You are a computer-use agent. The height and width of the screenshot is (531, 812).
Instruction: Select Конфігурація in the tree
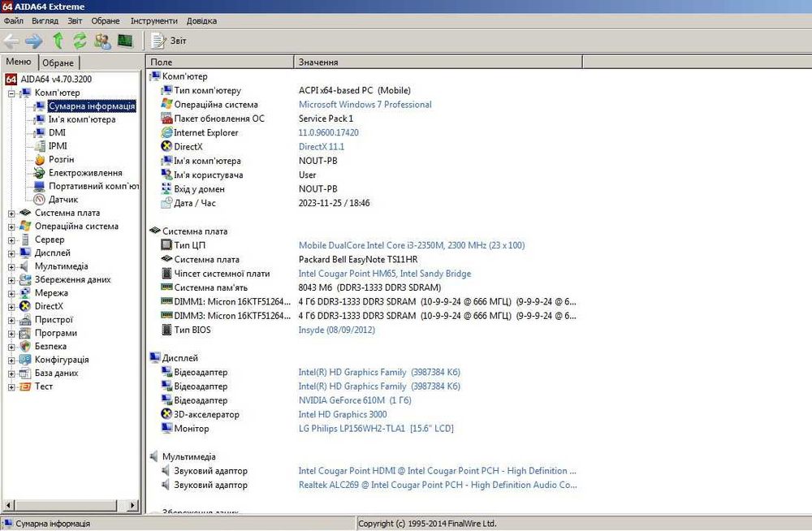tap(62, 360)
